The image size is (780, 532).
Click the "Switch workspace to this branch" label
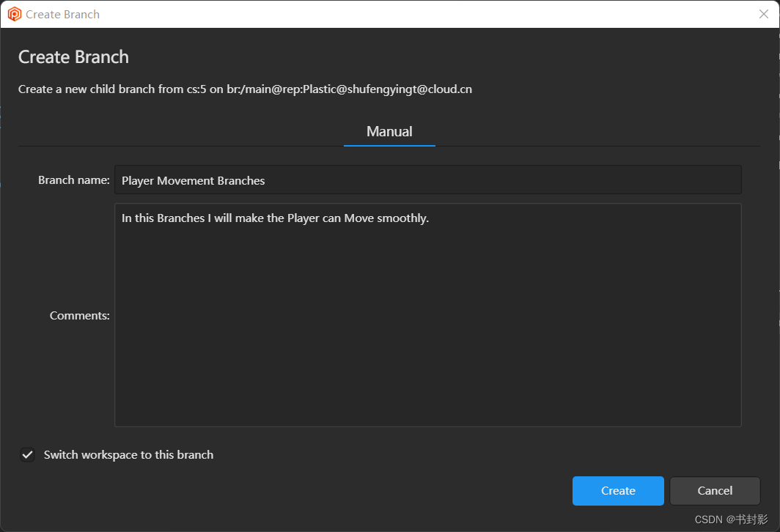[128, 455]
